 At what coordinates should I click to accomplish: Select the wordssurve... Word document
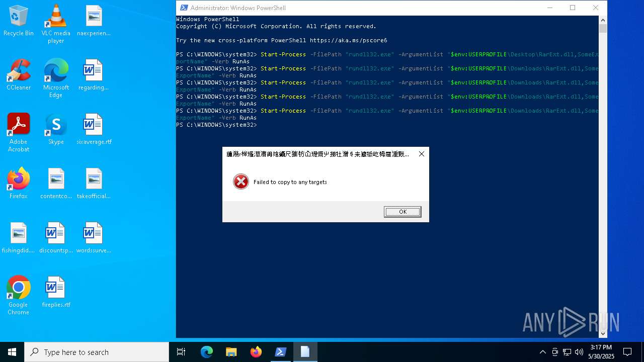[x=94, y=238]
